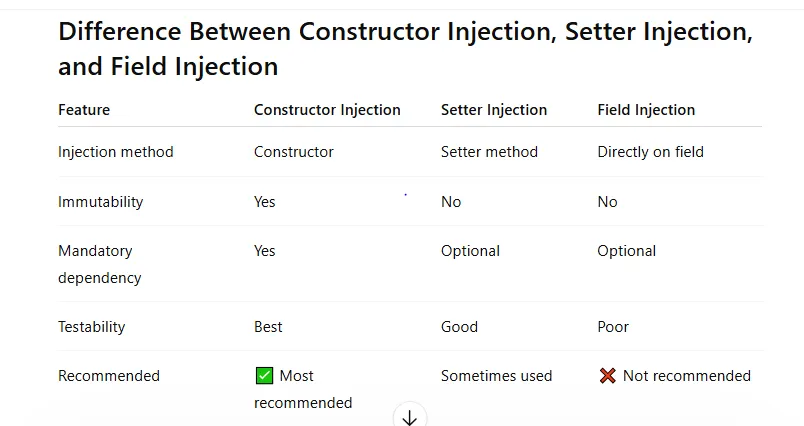Select the Setter Injection column header
804x426 pixels.
(x=494, y=110)
